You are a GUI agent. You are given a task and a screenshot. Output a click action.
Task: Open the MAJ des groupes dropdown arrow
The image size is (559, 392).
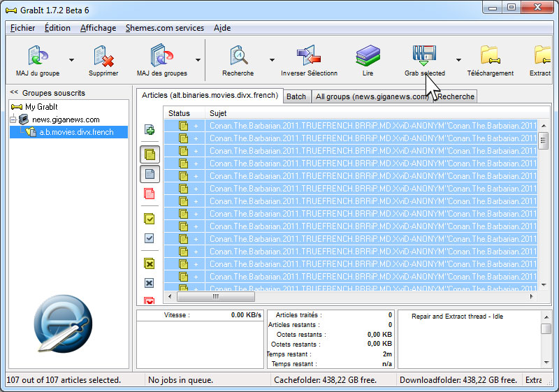coord(198,60)
